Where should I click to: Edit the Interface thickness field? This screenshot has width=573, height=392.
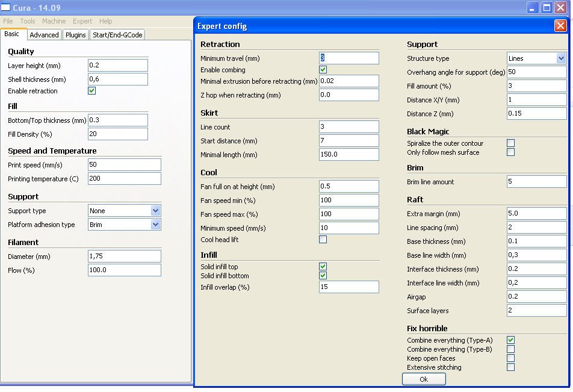pos(537,269)
